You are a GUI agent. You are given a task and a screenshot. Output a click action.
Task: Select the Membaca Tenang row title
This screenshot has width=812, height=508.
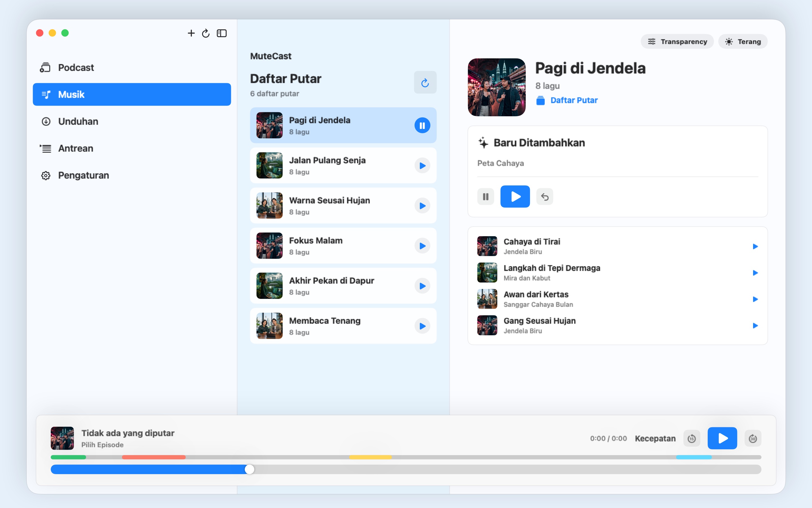point(325,321)
